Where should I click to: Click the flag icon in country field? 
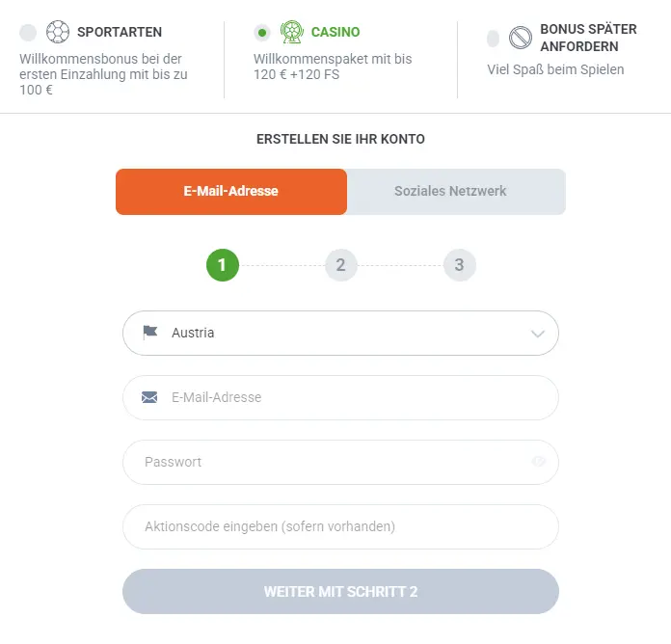[x=149, y=333]
